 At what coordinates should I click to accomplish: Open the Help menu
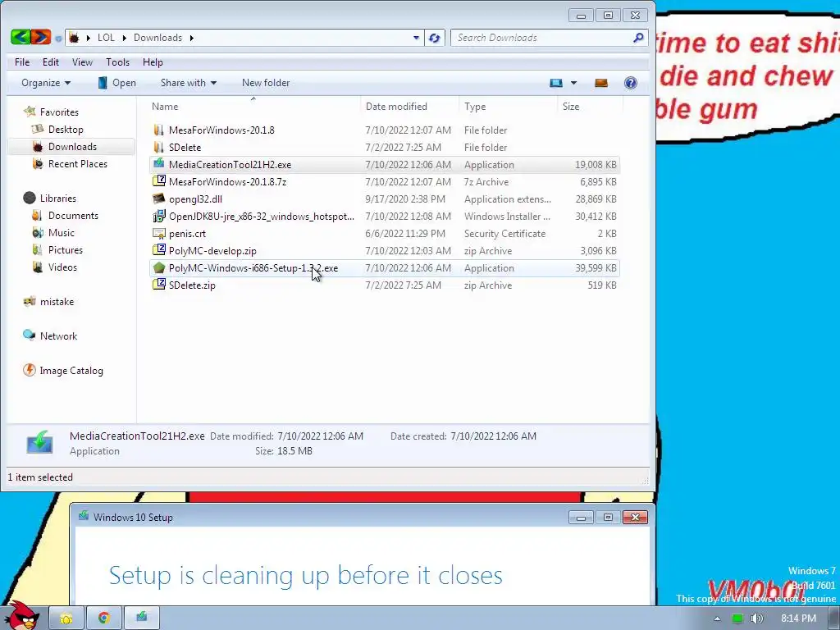pos(153,62)
